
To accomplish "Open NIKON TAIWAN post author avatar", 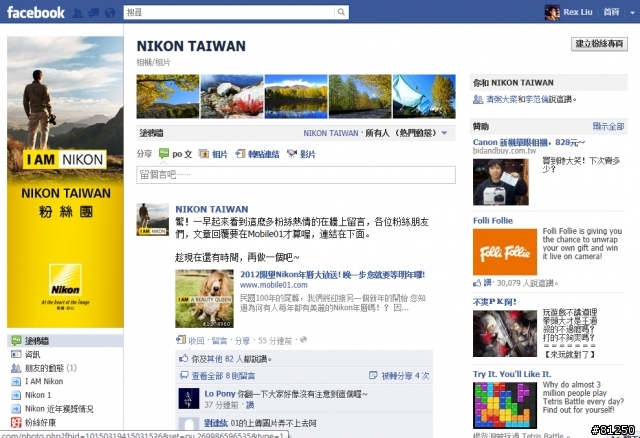I will [153, 220].
